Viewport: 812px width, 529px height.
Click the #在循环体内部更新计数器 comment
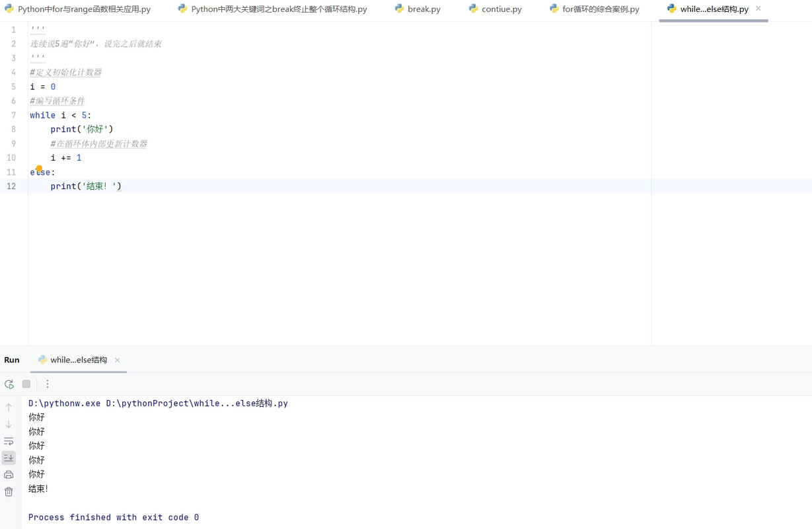click(99, 144)
